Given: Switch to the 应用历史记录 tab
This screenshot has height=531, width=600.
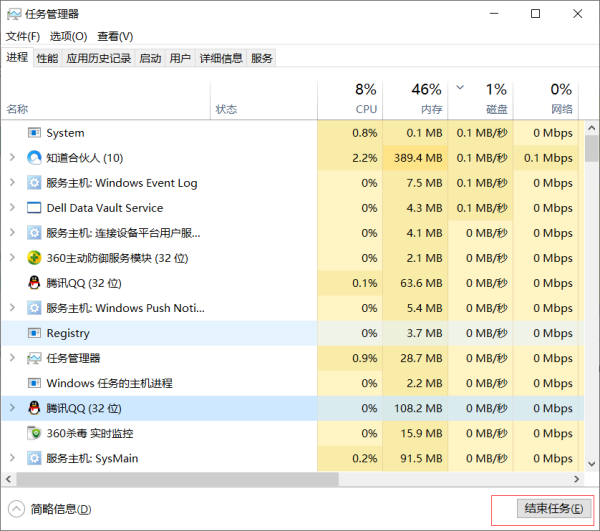Looking at the screenshot, I should point(98,58).
